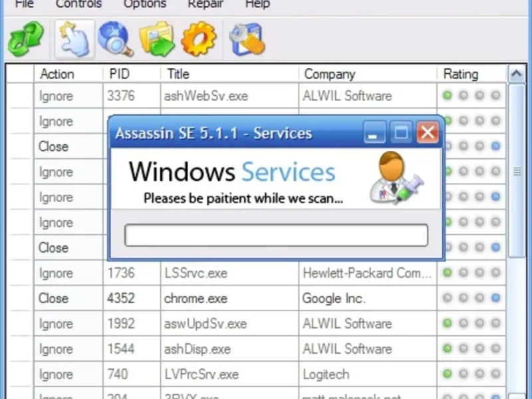This screenshot has width=532, height=399.
Task: Minimize the Assassin SE Services dialog
Action: pos(374,132)
